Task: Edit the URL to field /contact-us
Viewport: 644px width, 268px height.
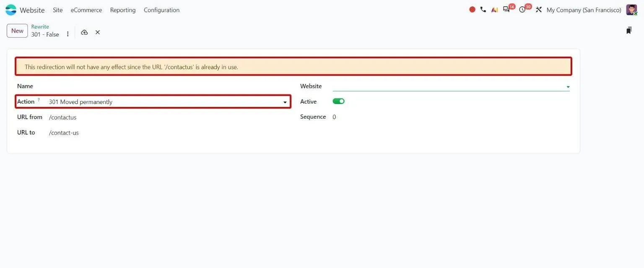Action: point(169,133)
